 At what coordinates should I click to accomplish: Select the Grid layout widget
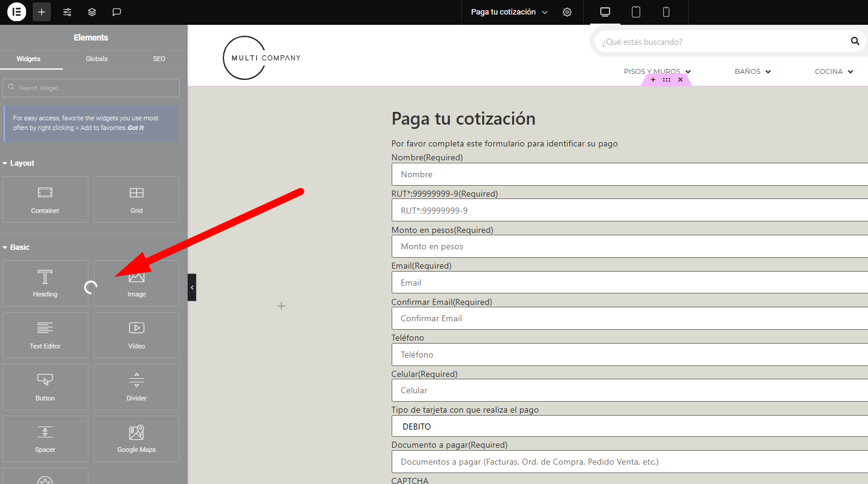point(137,199)
